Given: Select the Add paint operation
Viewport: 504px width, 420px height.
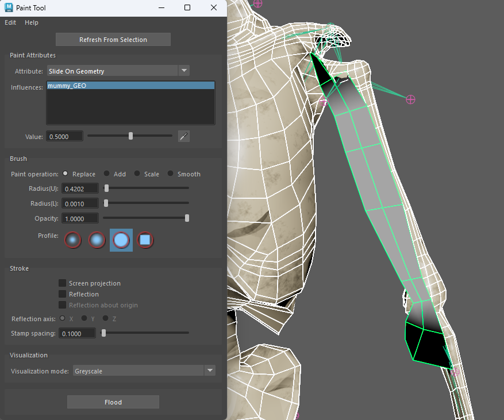Looking at the screenshot, I should [108, 174].
